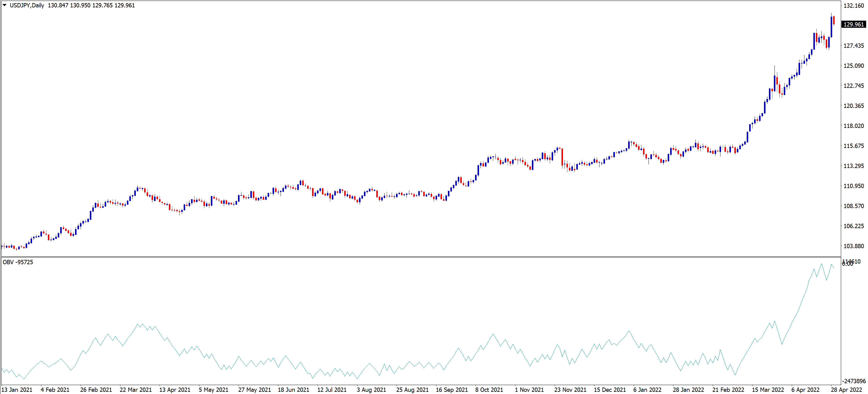The image size is (868, 394).
Task: Click date label 27 May 2021
Action: pos(254,390)
